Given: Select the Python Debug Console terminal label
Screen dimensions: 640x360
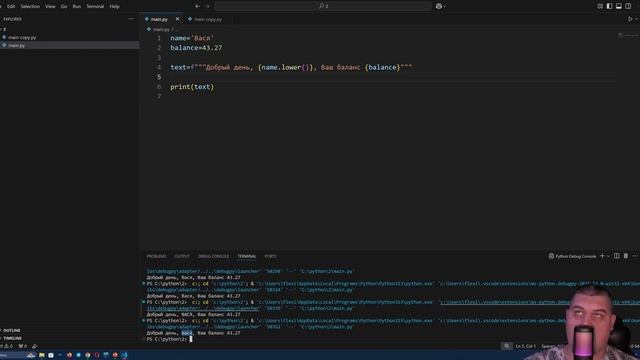Looking at the screenshot, I should [x=572, y=256].
